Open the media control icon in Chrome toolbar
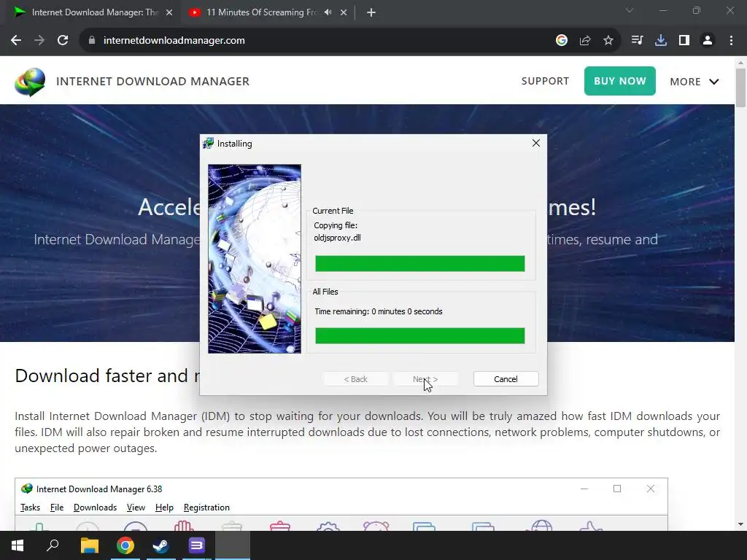The image size is (747, 560). pos(637,41)
